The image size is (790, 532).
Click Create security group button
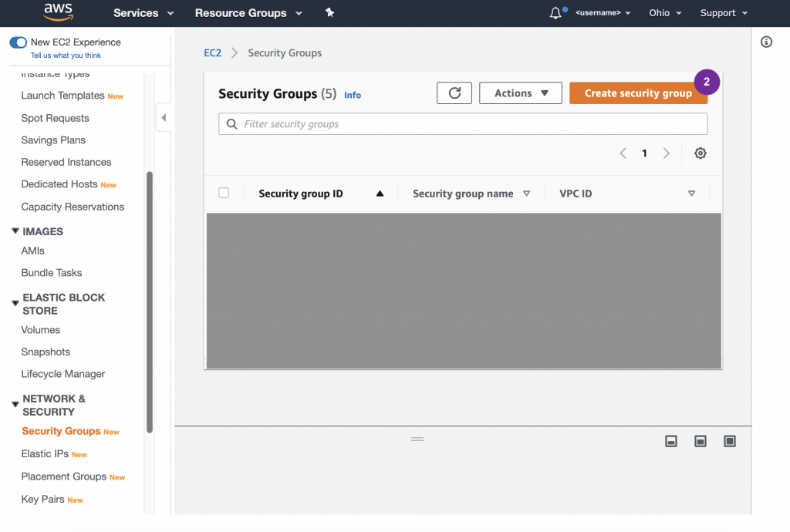[637, 93]
